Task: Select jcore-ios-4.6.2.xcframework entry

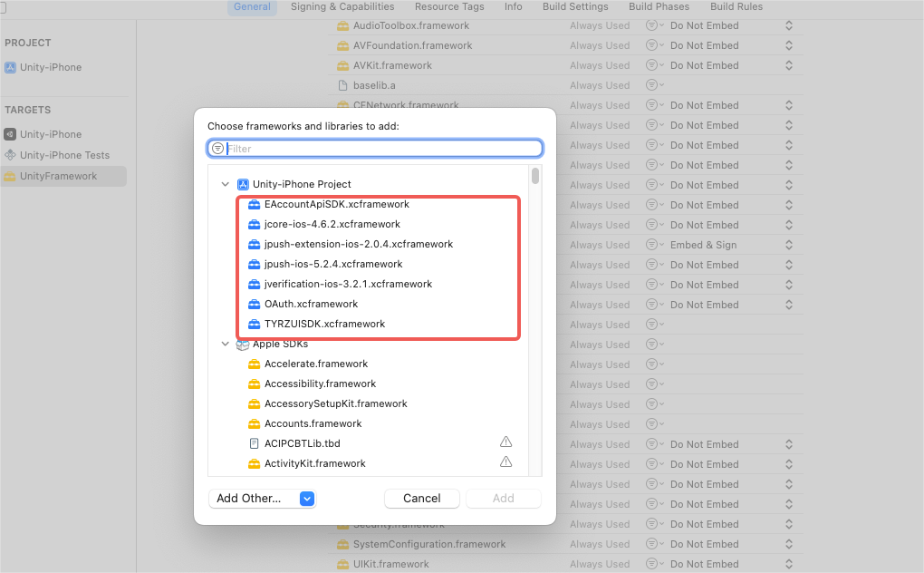Action: [x=332, y=224]
